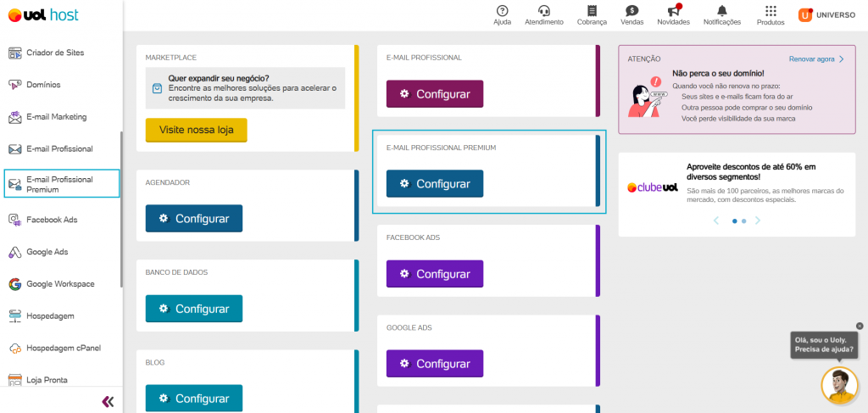Collapse sidebar with double-chevron icon
Screen dimensions: 868x413
tap(108, 401)
